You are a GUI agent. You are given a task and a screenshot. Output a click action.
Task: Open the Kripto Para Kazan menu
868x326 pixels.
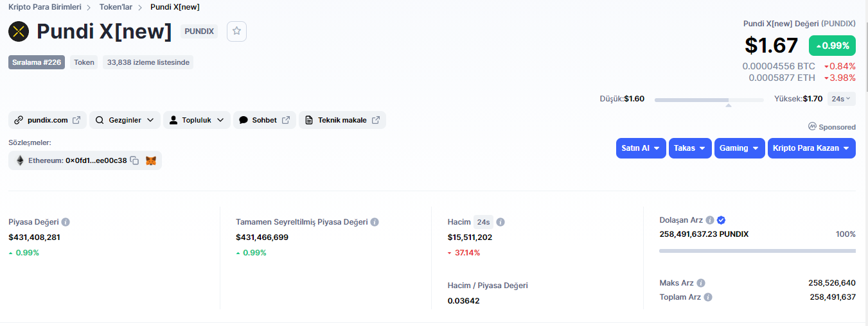(x=811, y=148)
